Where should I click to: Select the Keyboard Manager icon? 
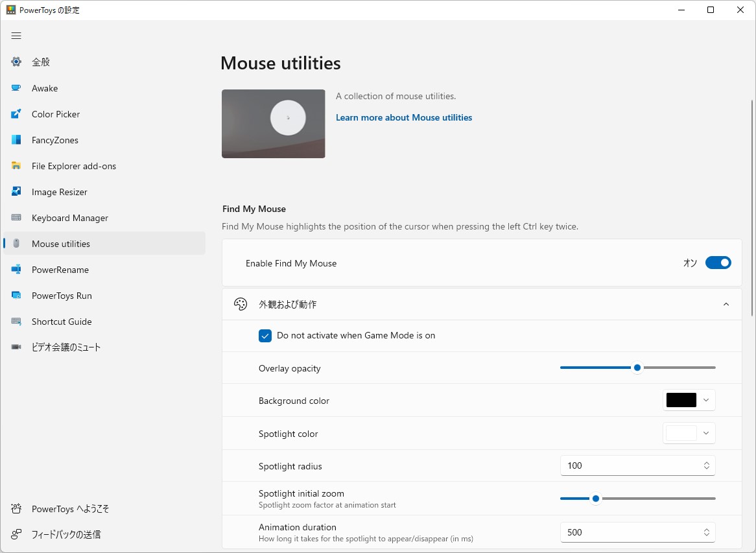(16, 218)
